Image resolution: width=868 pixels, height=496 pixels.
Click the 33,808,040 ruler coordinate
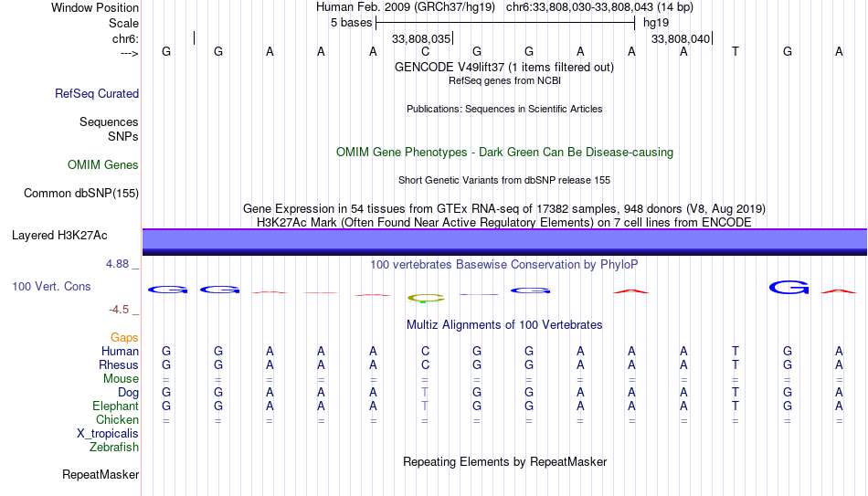681,38
